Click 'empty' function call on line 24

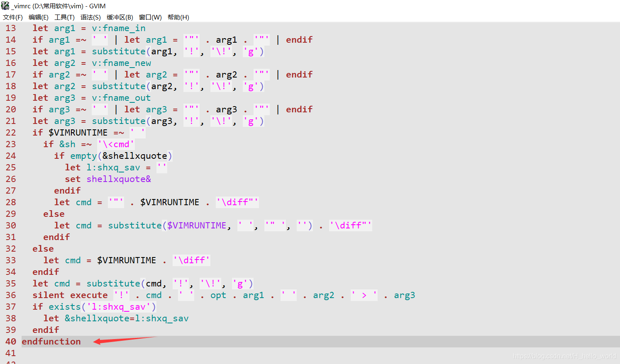click(83, 156)
